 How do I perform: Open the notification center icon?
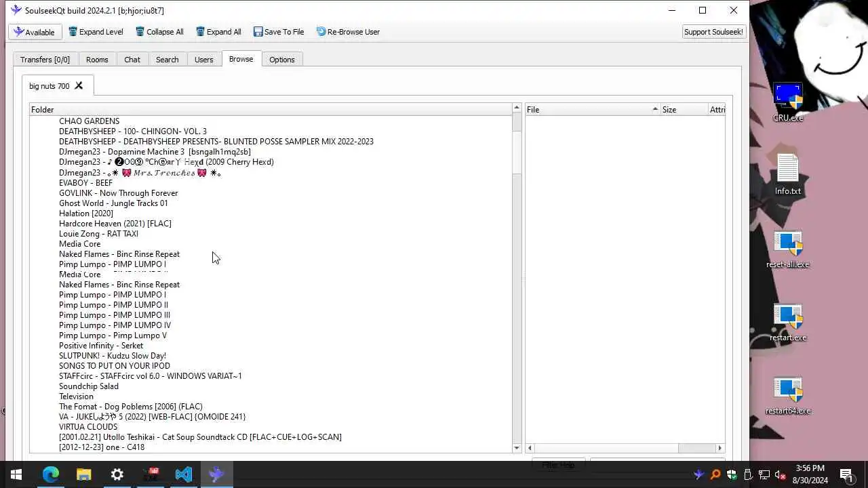point(846,474)
